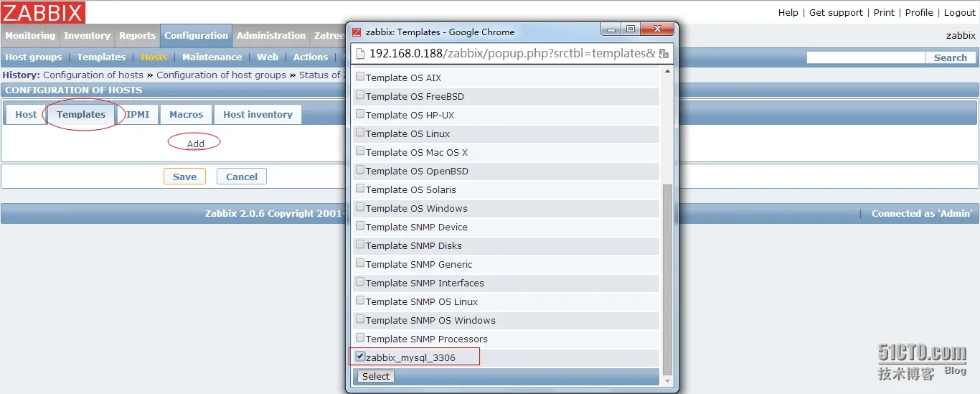Tick the Template OS HP-UX checkbox
Screen dimensions: 980x394
pos(360,114)
